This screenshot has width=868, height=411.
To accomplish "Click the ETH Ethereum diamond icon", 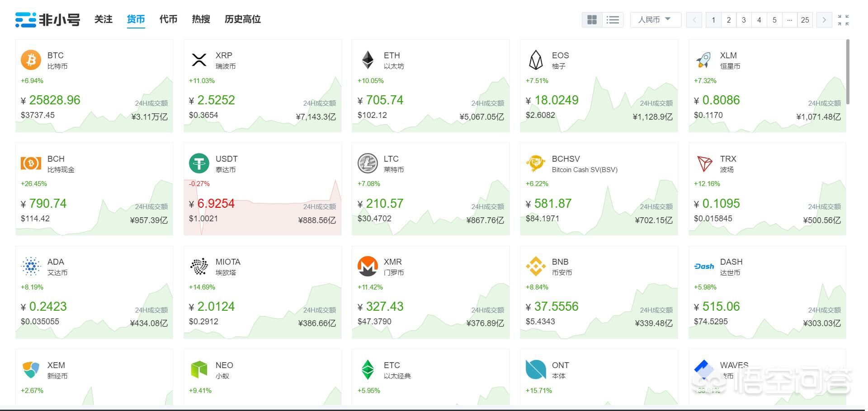I will (x=368, y=60).
